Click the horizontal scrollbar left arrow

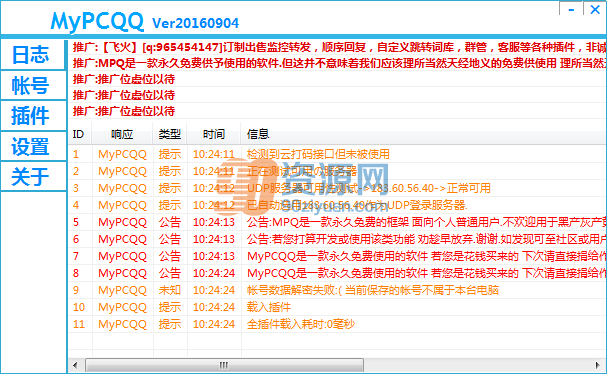[75, 365]
